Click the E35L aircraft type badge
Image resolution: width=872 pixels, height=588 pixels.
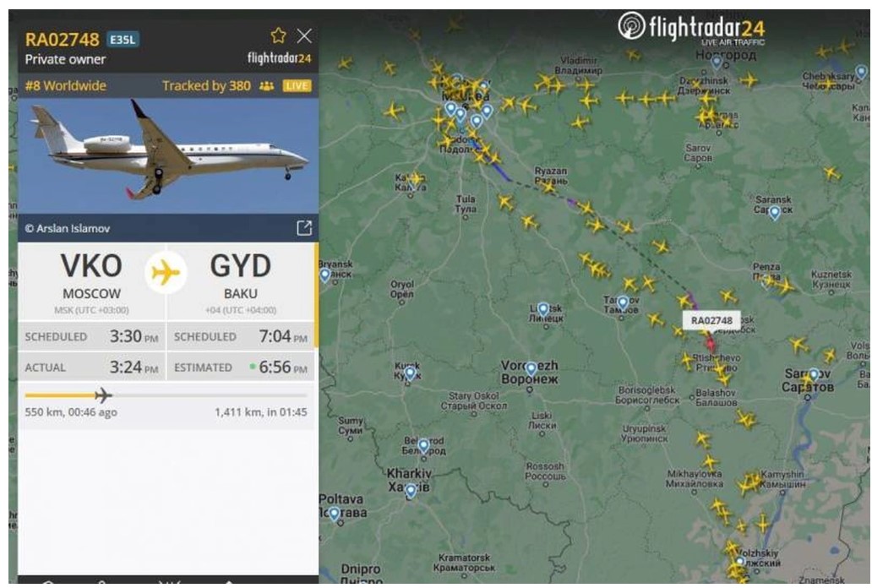click(x=123, y=40)
